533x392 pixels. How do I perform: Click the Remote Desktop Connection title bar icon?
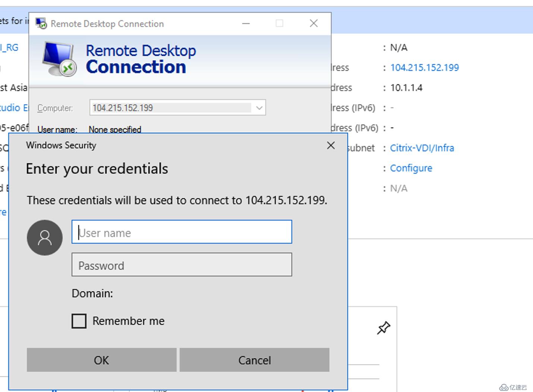click(41, 23)
